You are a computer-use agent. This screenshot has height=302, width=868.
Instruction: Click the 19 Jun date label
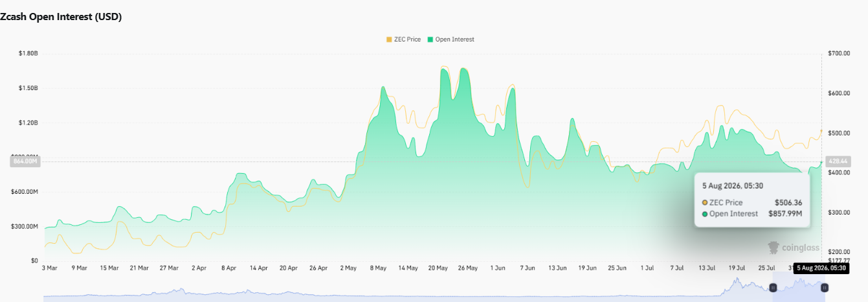(x=587, y=268)
